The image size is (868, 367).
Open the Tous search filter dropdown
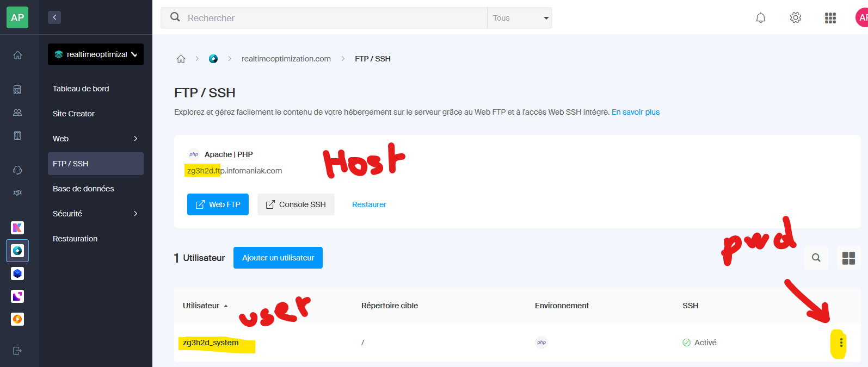point(520,18)
